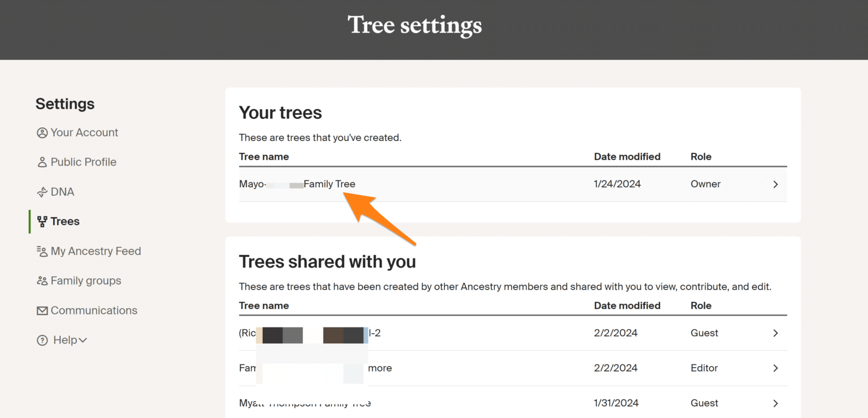The image size is (868, 418).
Task: Click the My Ancestry Feed icon
Action: click(x=42, y=251)
